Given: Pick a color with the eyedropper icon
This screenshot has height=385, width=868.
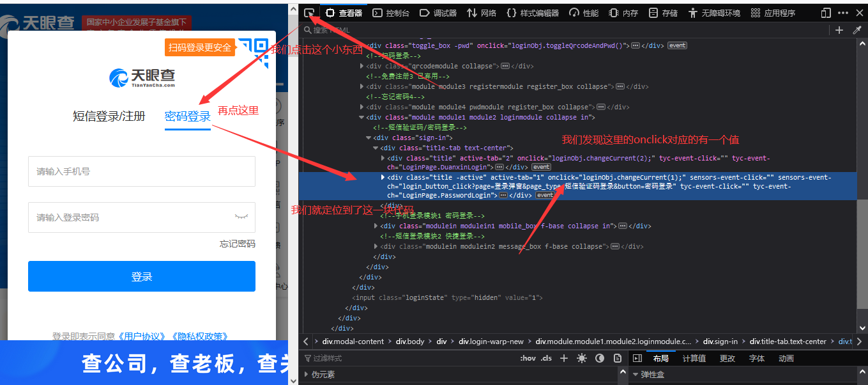Looking at the screenshot, I should point(857,30).
